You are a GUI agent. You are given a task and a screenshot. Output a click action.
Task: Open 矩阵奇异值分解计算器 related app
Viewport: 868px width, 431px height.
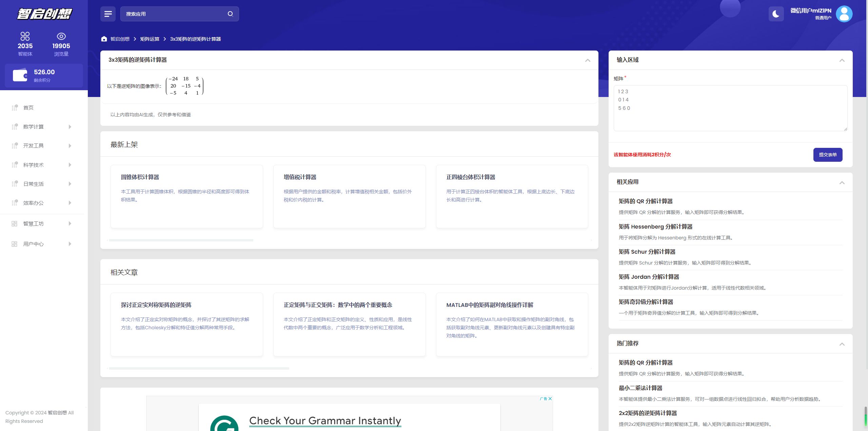tap(646, 302)
